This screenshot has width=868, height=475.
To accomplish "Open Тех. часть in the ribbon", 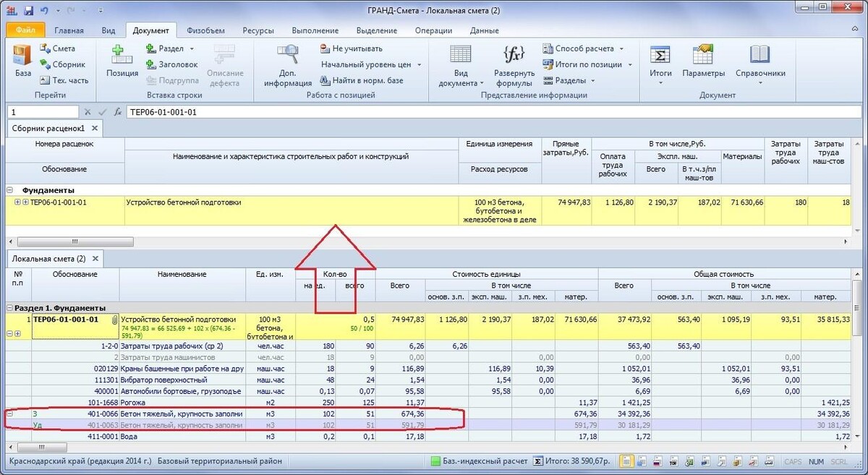I will click(x=64, y=80).
